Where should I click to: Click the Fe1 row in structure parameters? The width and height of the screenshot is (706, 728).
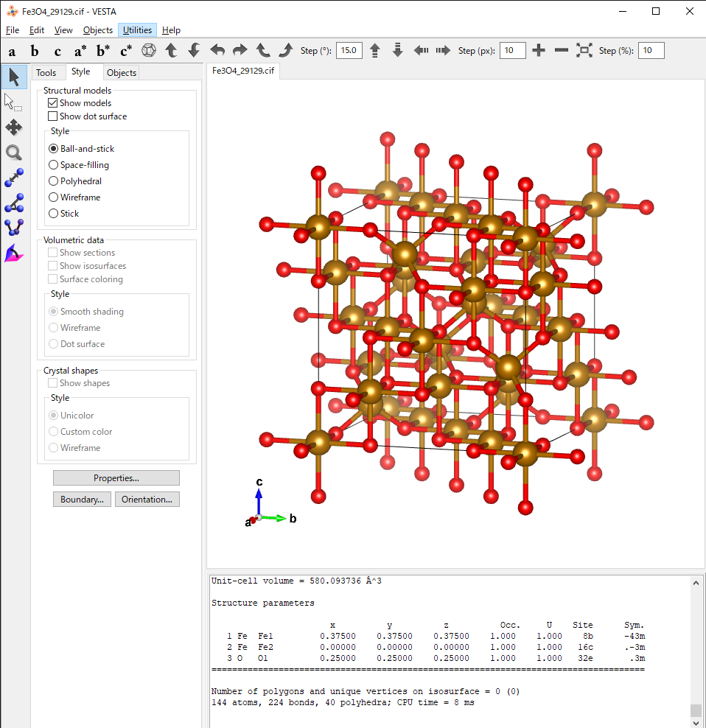(436, 636)
